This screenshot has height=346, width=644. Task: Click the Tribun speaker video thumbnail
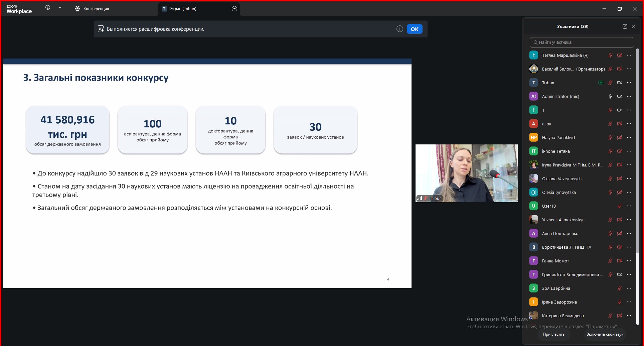click(x=467, y=173)
